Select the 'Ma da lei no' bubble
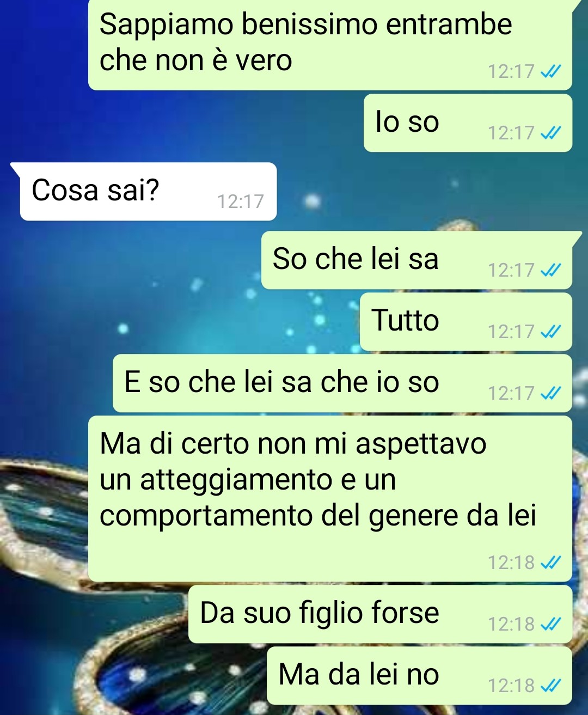The image size is (588, 715). (x=419, y=676)
